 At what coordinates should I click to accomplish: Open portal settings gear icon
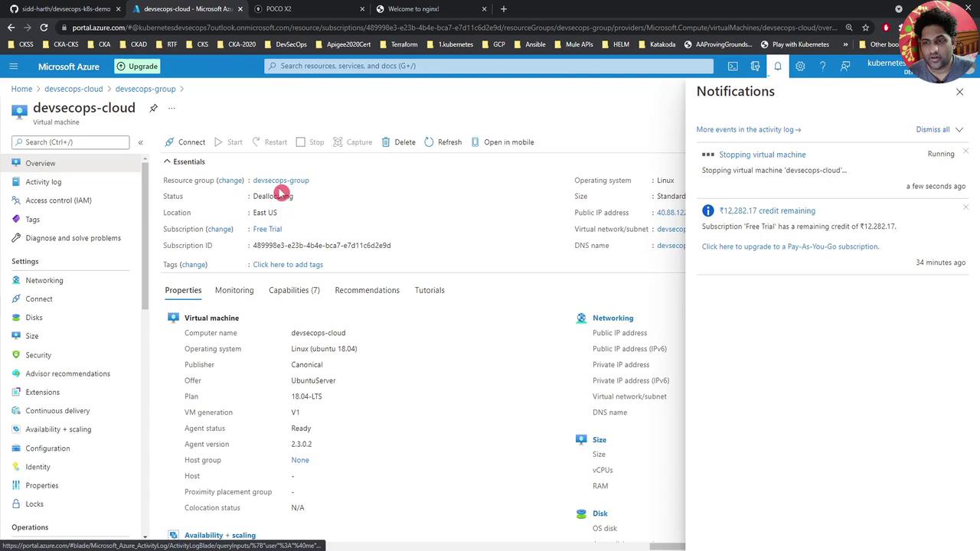(800, 67)
